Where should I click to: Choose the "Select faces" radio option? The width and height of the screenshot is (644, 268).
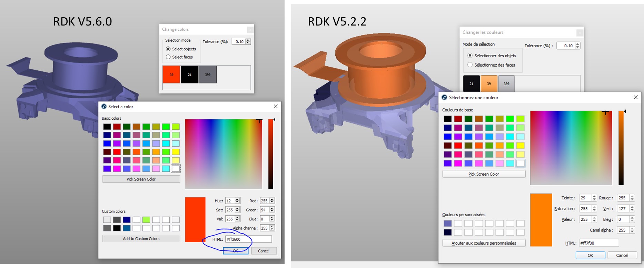(168, 57)
